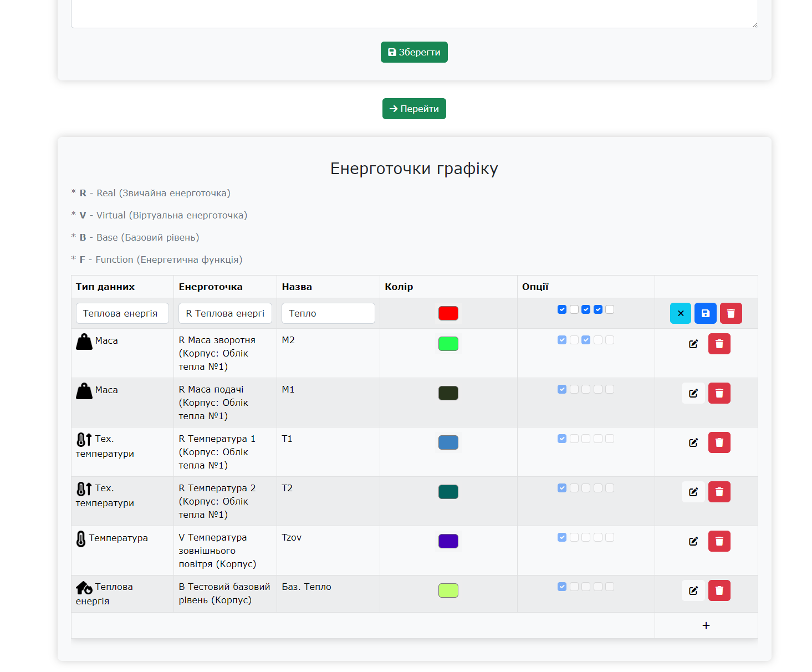Image resolution: width=812 pixels, height=672 pixels.
Task: Delete the T2 temperature row
Action: (719, 492)
